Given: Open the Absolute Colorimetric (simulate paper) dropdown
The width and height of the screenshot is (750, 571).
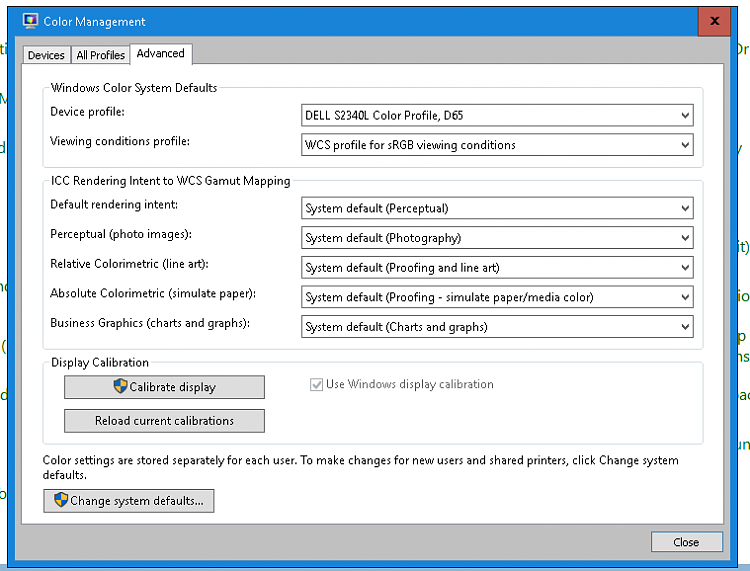Looking at the screenshot, I should [497, 297].
